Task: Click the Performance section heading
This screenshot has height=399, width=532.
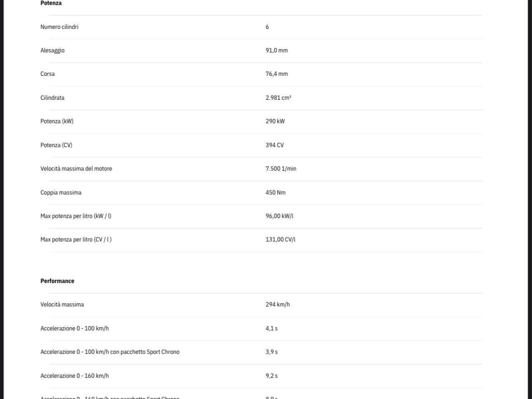Action: click(57, 281)
